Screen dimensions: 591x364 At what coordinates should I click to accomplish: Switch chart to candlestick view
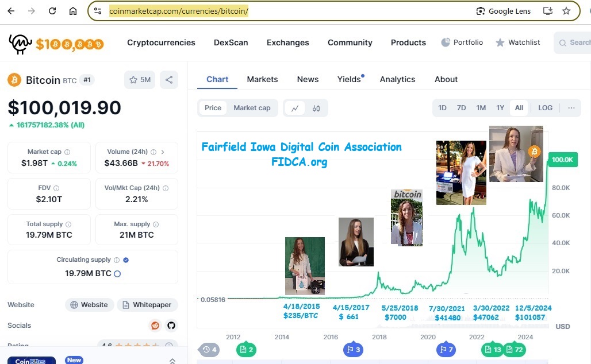coord(316,109)
